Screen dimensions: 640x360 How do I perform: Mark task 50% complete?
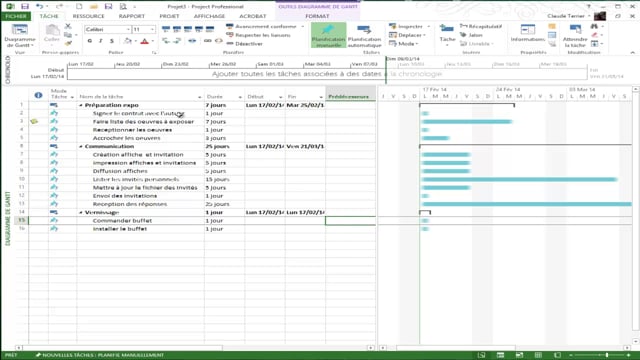[188, 29]
